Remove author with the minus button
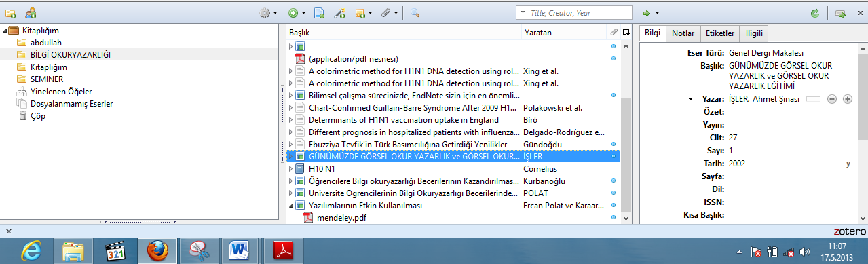The height and width of the screenshot is (264, 868). [832, 99]
